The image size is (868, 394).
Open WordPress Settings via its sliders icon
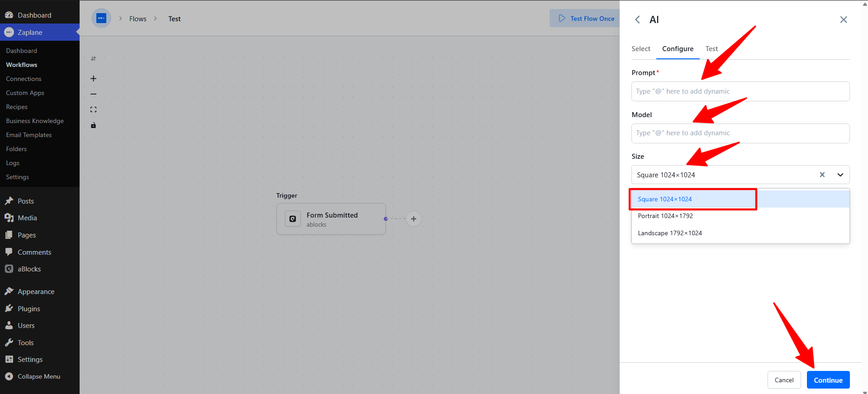(9, 359)
